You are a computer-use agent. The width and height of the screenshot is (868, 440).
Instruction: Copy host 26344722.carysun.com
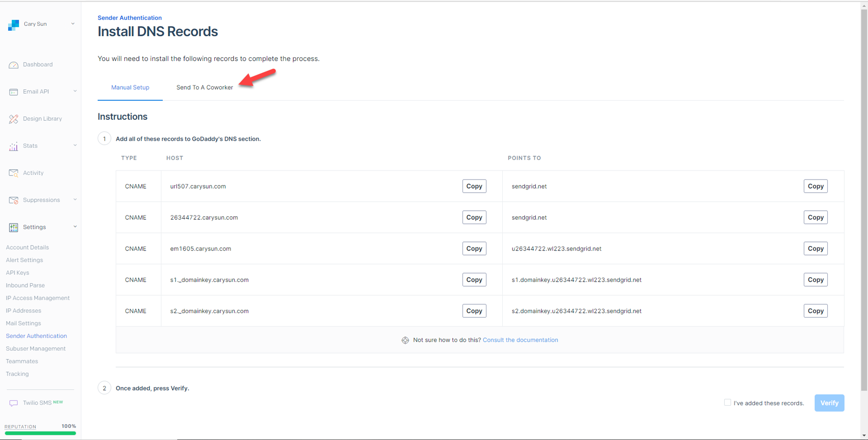pyautogui.click(x=474, y=218)
